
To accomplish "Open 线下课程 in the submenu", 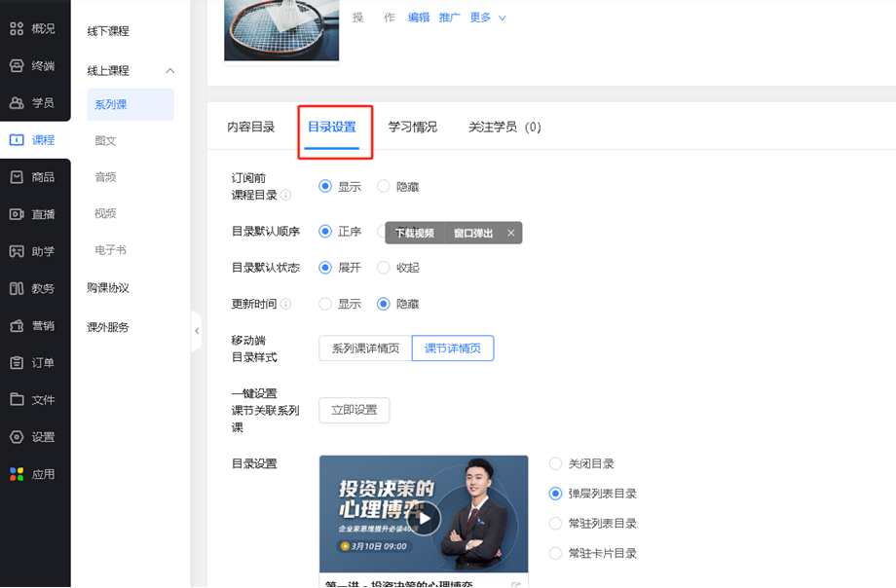I will click(108, 31).
